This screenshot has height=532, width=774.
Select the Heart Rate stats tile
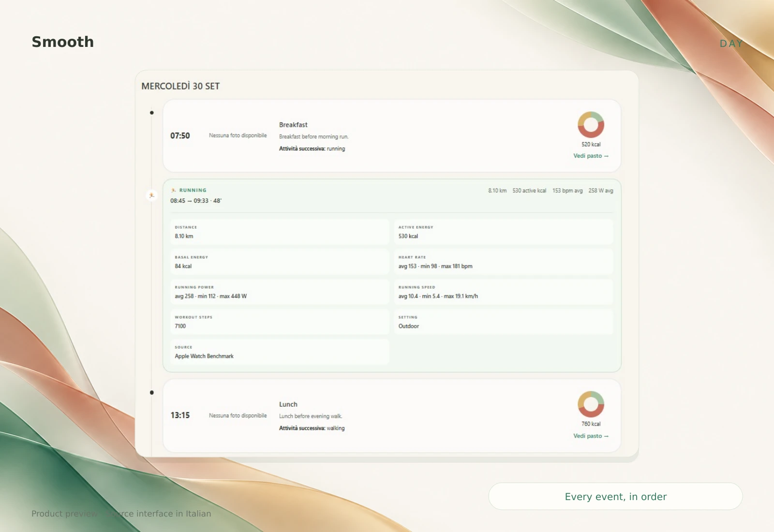[503, 262]
